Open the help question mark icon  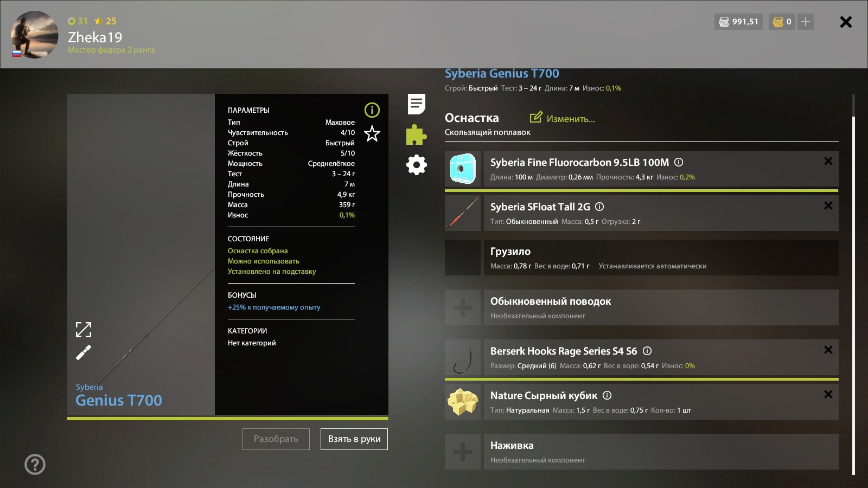35,464
